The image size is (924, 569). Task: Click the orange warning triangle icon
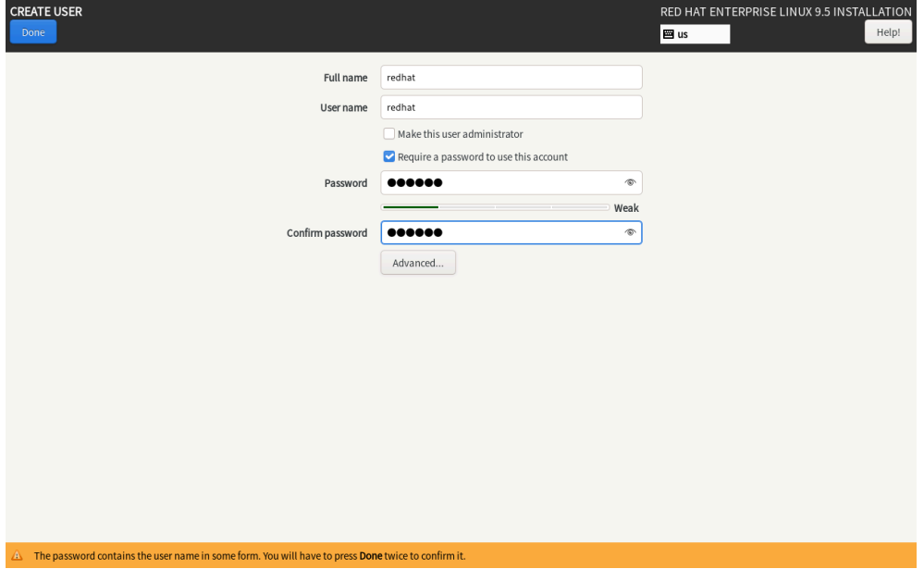(17, 555)
